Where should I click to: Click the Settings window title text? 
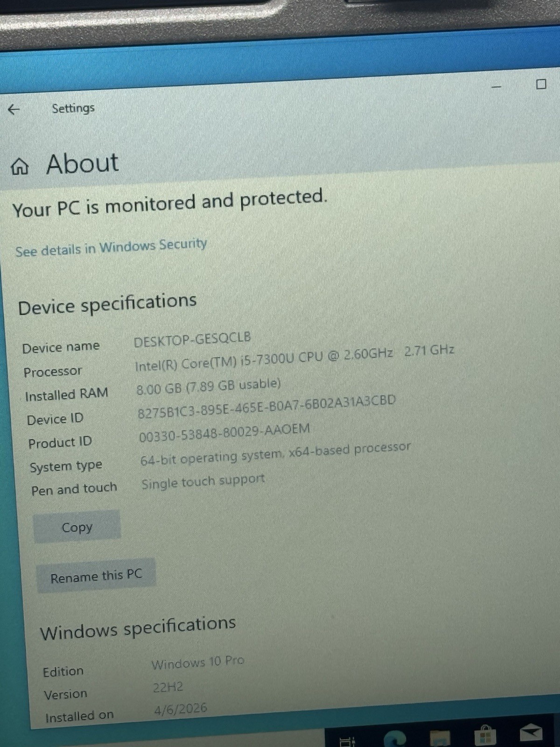pos(73,108)
